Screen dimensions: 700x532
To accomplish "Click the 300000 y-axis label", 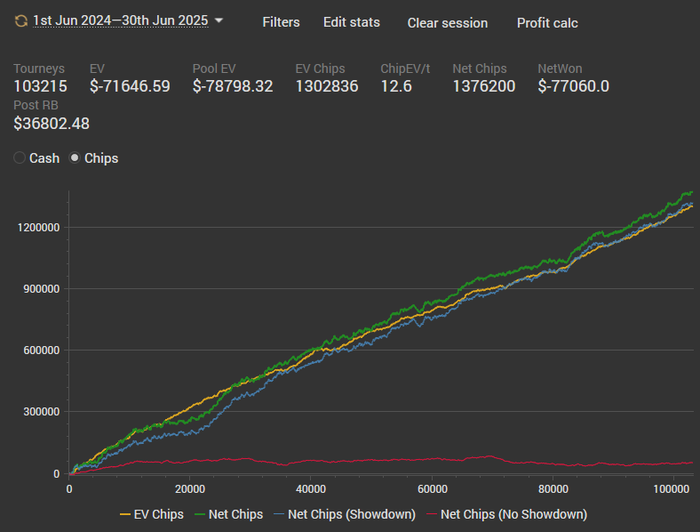I will click(41, 412).
